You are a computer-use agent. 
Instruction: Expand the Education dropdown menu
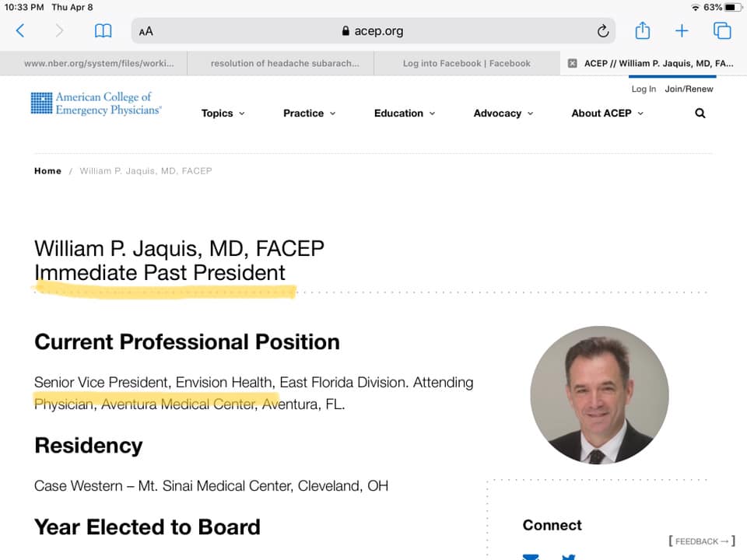click(404, 113)
